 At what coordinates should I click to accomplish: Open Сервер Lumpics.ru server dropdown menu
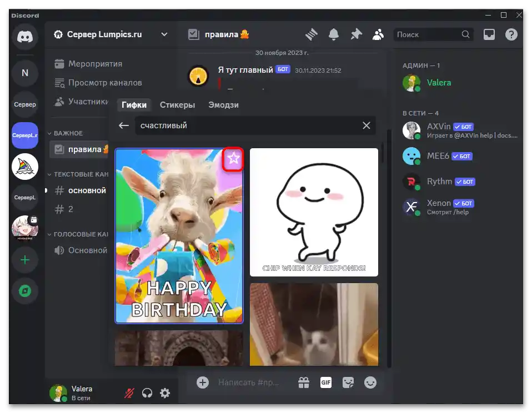[x=112, y=34]
